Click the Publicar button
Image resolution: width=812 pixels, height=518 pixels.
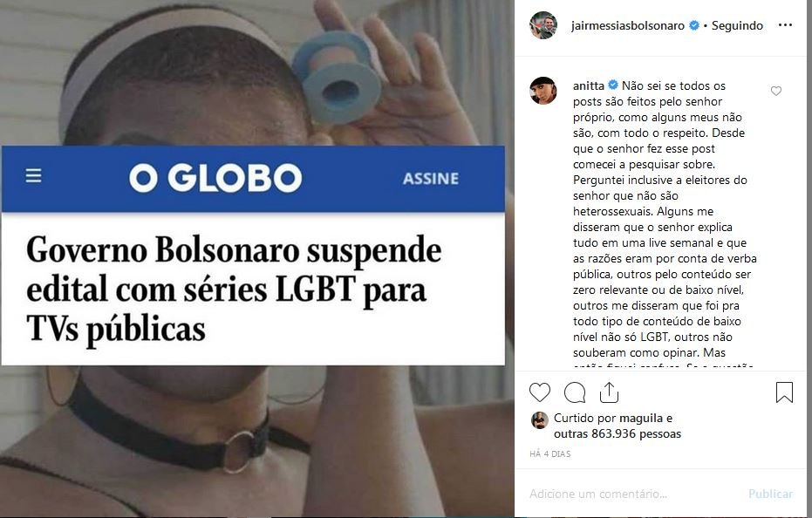click(x=770, y=494)
